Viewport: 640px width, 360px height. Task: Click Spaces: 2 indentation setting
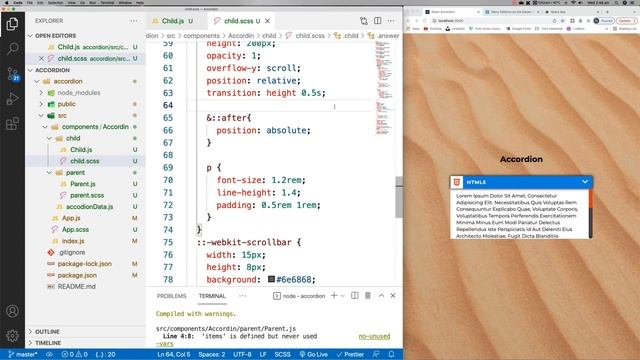coord(212,354)
